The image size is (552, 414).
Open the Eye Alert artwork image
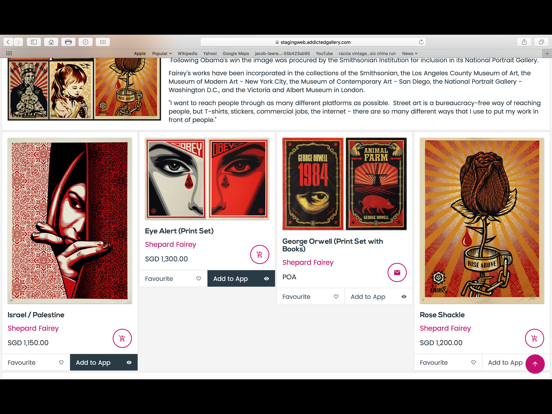207,179
